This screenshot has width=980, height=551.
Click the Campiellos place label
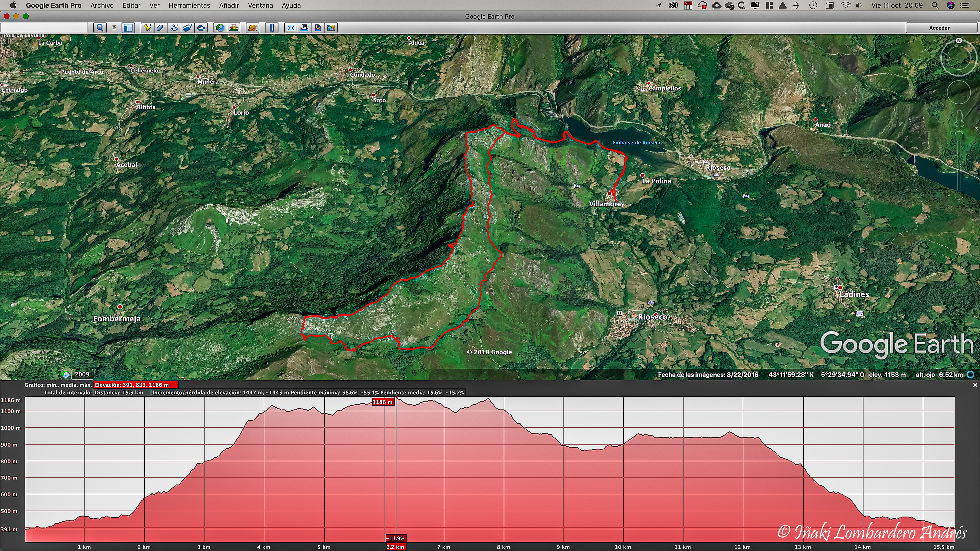pyautogui.click(x=665, y=88)
